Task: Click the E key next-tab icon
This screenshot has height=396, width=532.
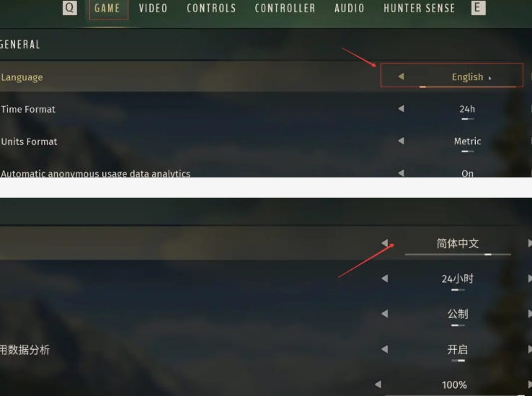Action: point(478,8)
